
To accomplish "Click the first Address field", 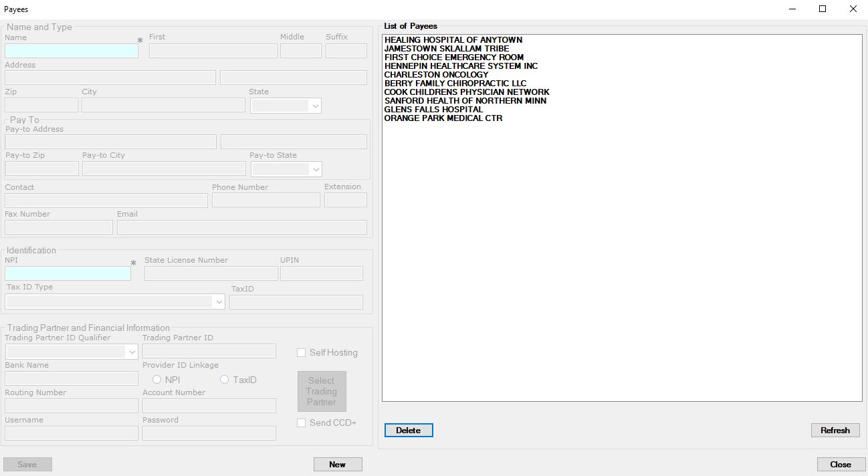I will (110, 78).
